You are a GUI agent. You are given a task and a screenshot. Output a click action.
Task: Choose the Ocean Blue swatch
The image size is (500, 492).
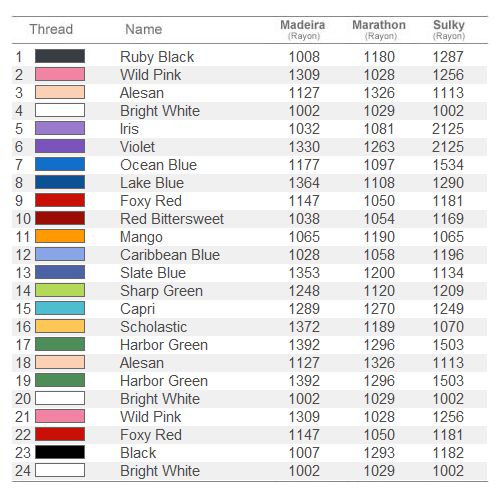[60, 164]
